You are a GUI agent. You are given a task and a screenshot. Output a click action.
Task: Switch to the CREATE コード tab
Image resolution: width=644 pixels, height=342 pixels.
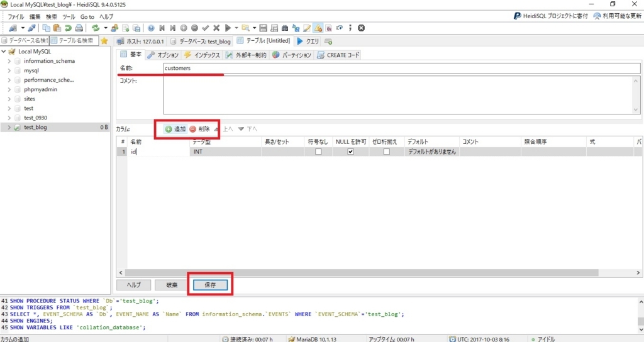(x=338, y=55)
